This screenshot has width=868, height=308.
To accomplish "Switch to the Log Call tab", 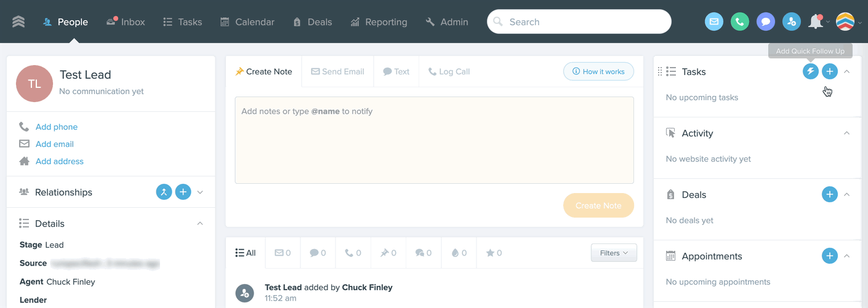I will pyautogui.click(x=449, y=71).
